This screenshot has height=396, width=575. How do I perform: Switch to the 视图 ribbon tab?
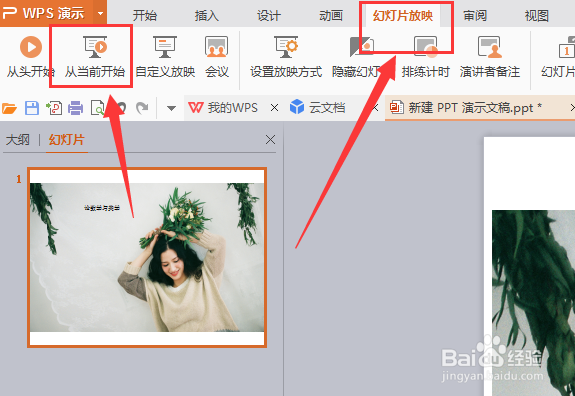[x=536, y=16]
